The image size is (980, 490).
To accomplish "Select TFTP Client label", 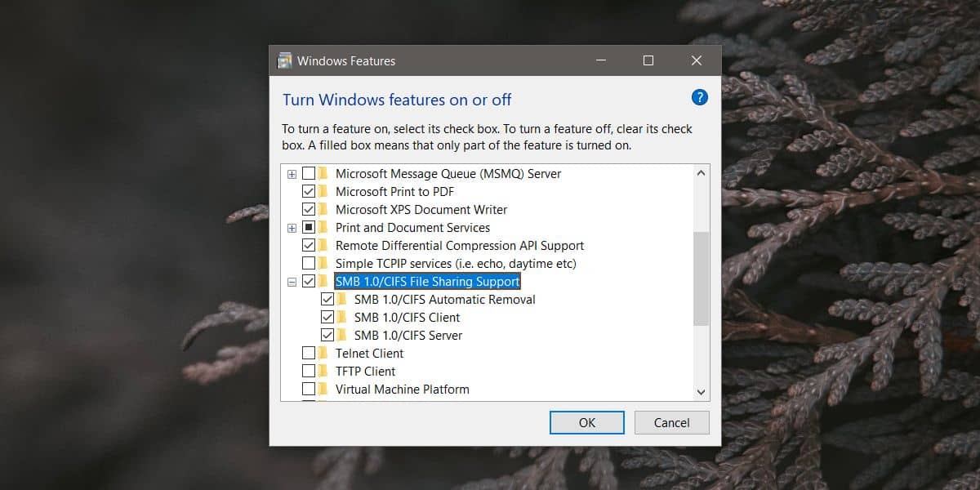I will tap(365, 371).
